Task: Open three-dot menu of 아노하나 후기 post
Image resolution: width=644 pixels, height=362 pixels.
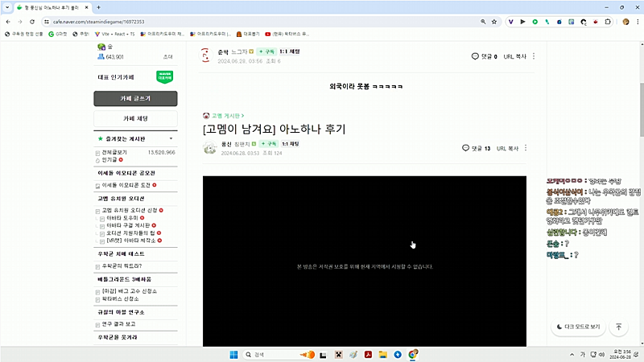Action: pyautogui.click(x=526, y=148)
